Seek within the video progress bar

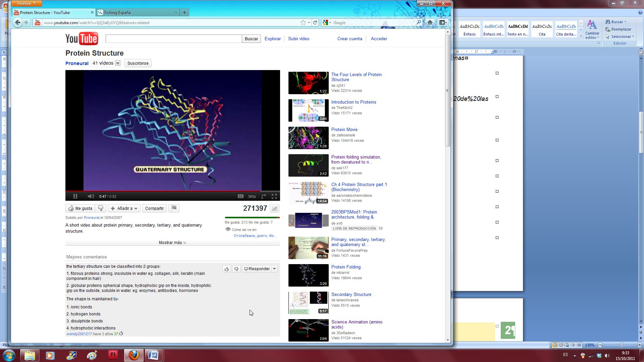[x=172, y=191]
